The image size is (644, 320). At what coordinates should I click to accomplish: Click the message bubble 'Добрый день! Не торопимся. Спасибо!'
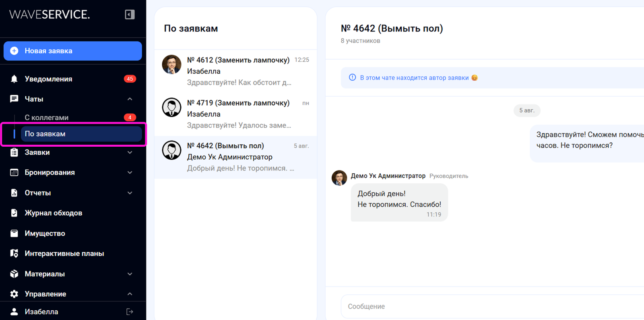[399, 203]
